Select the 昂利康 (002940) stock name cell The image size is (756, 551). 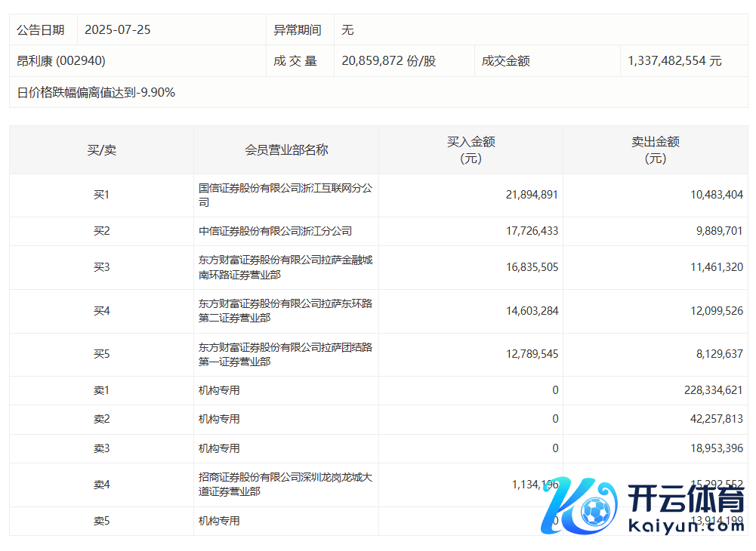[x=61, y=61]
